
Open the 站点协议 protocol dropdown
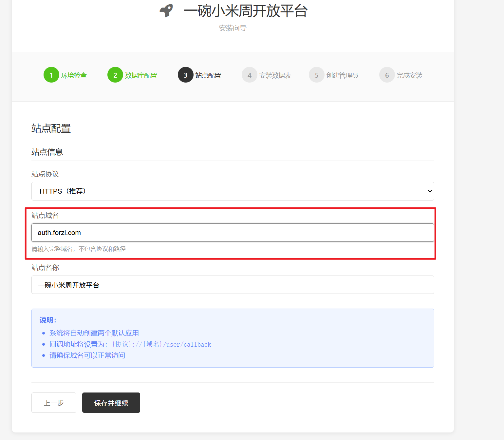pos(233,191)
